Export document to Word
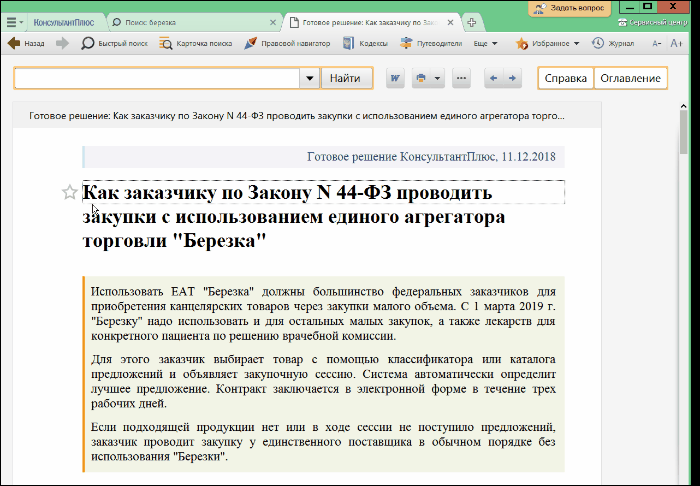The width and height of the screenshot is (700, 486). coord(395,78)
